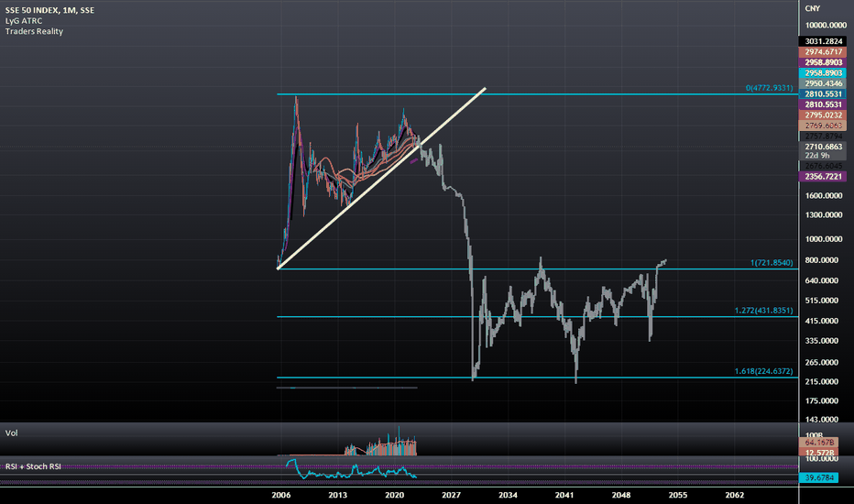The image size is (854, 504).
Task: Click 2055 on the time axis
Action: point(677,495)
